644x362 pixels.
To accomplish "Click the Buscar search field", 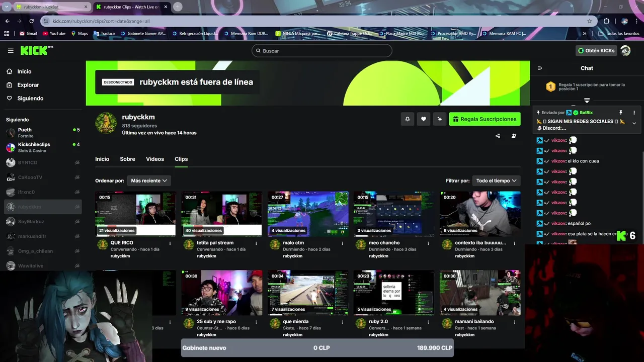I will point(322,51).
